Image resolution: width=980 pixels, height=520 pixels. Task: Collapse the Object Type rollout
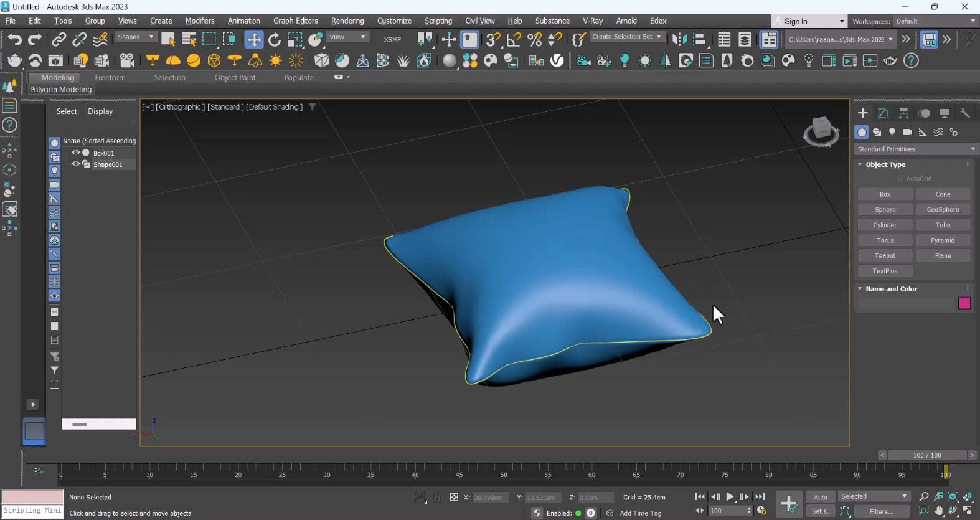click(885, 164)
